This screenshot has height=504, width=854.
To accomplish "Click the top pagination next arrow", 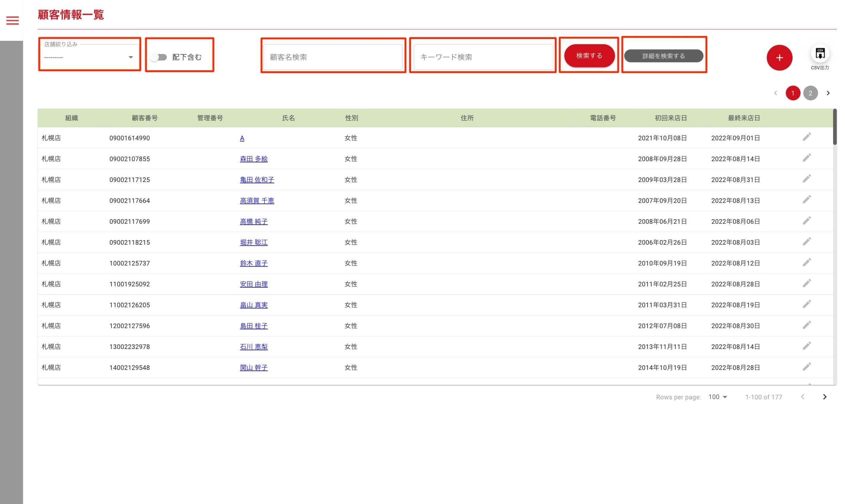I will tap(828, 93).
